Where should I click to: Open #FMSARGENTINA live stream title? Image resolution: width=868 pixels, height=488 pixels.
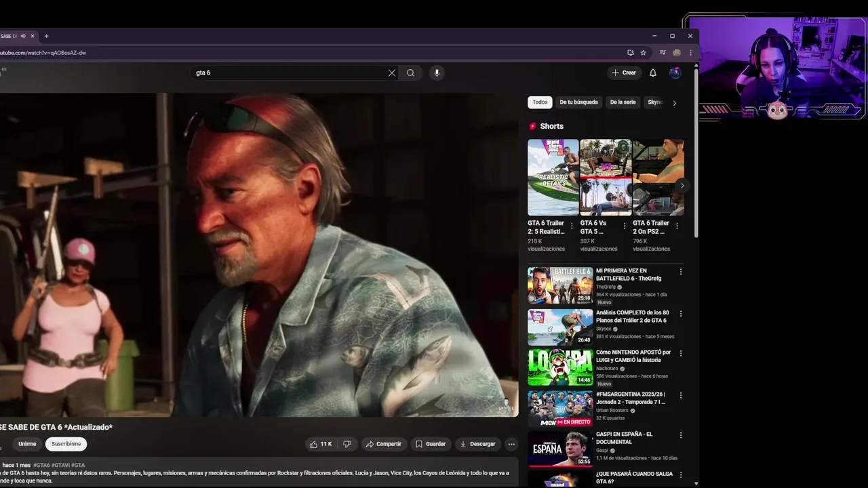(631, 398)
